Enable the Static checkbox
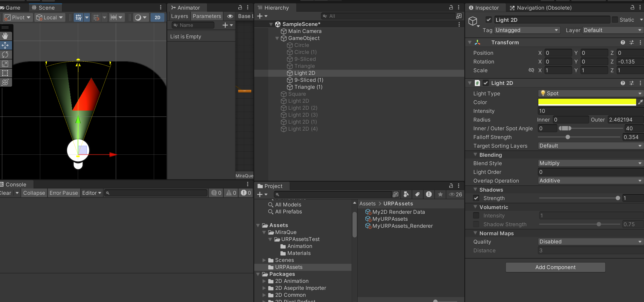Viewport: 644px width, 302px height. (x=615, y=20)
